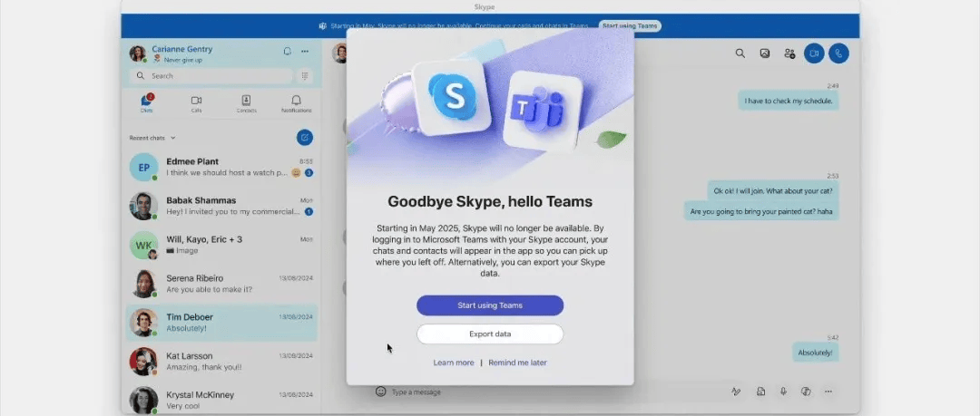Open the More menu next to profile name
Image resolution: width=980 pixels, height=416 pixels.
(x=305, y=52)
